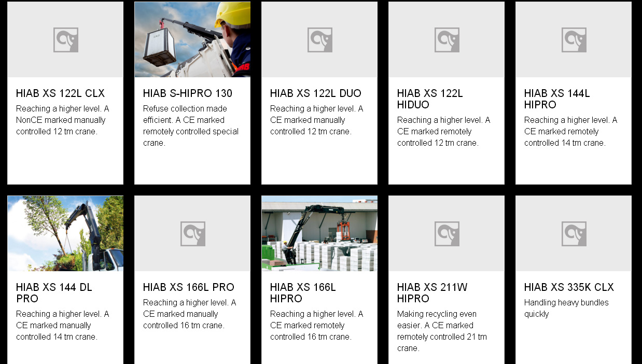Select the HIAB S-HIPRO 130 title

[188, 93]
